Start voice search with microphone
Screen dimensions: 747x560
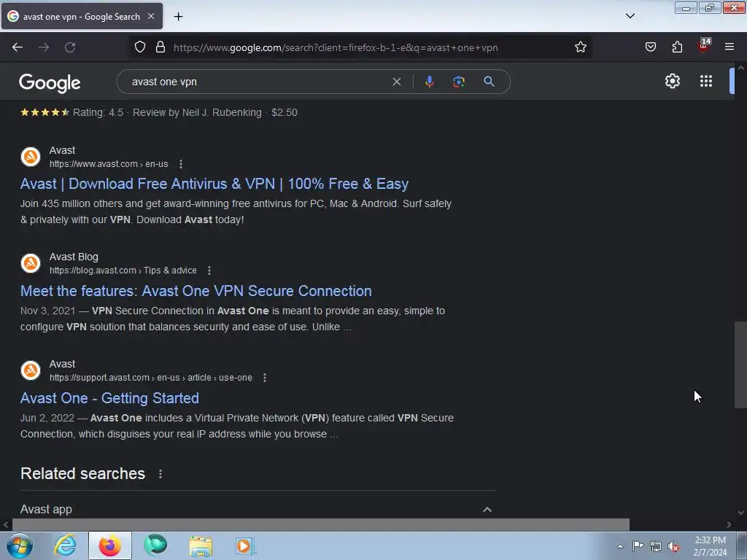point(429,82)
